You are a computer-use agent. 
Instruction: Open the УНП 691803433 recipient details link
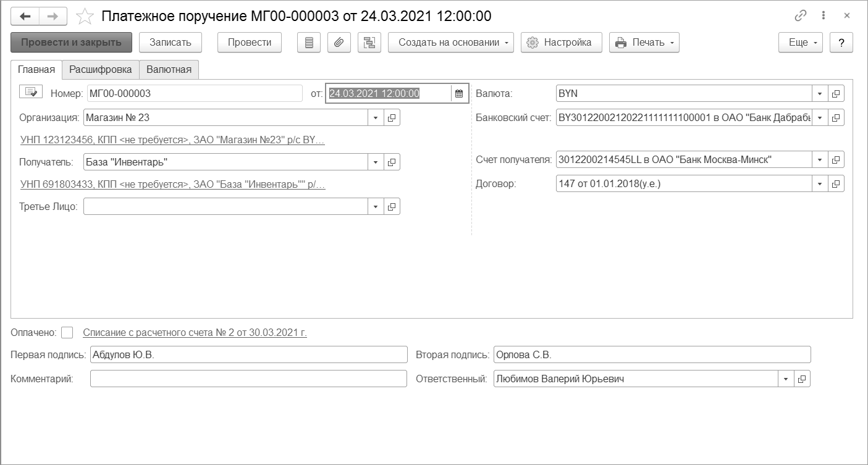(x=172, y=184)
